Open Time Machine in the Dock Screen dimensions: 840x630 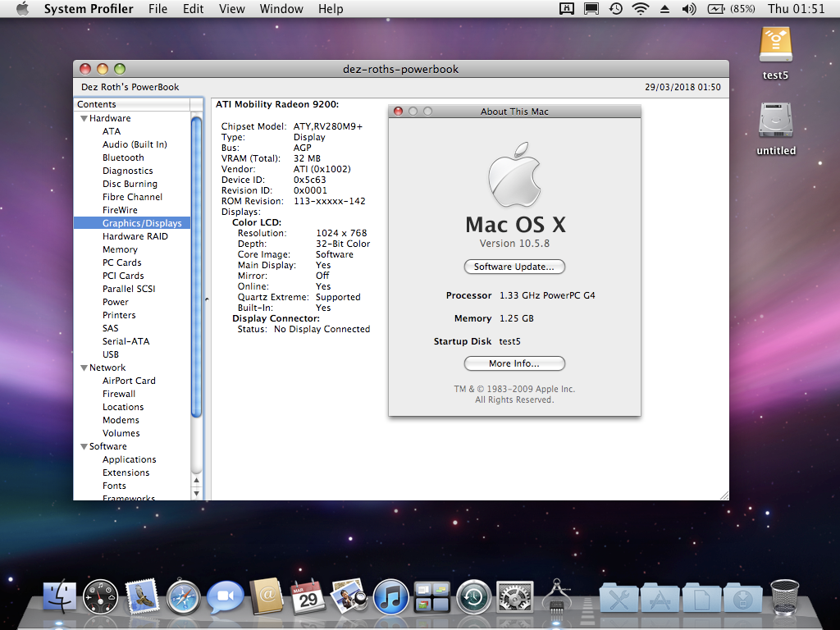coord(473,596)
